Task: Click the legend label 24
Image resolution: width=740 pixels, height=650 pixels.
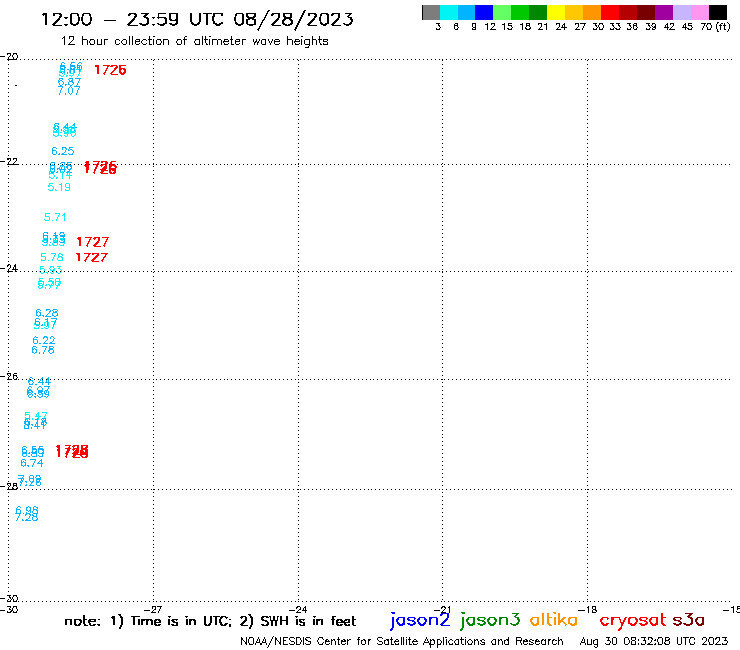Action: (561, 27)
